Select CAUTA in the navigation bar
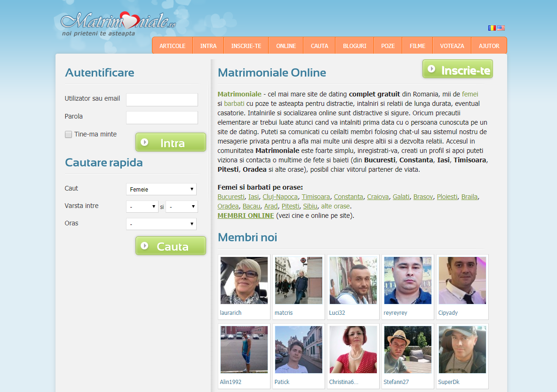Image resolution: width=557 pixels, height=392 pixels. [319, 46]
